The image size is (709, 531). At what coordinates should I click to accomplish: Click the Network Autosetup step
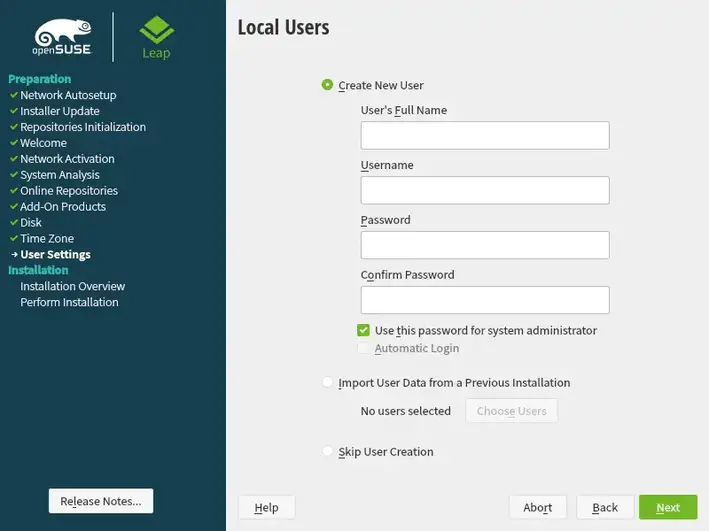coord(68,95)
